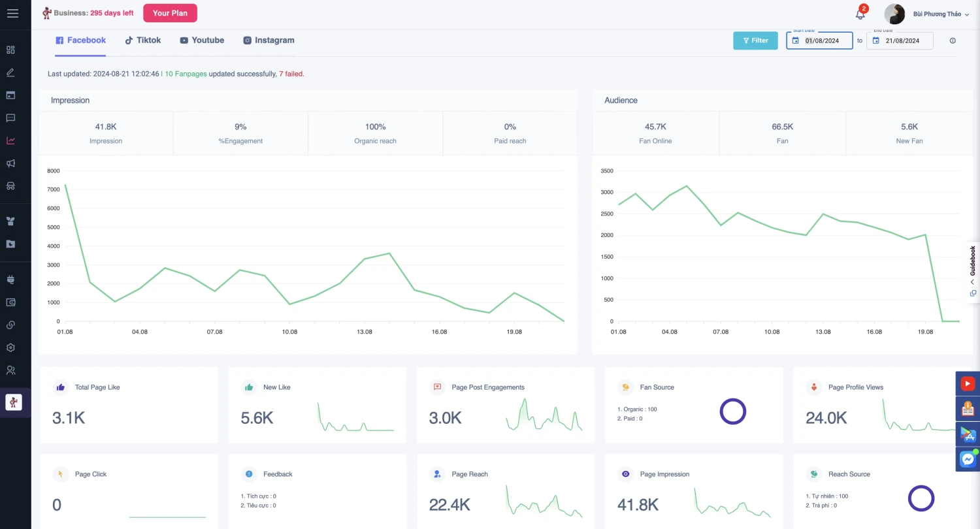Screen dimensions: 980x529
Task: Open the plant sprout icon in sidebar
Action: 10,221
